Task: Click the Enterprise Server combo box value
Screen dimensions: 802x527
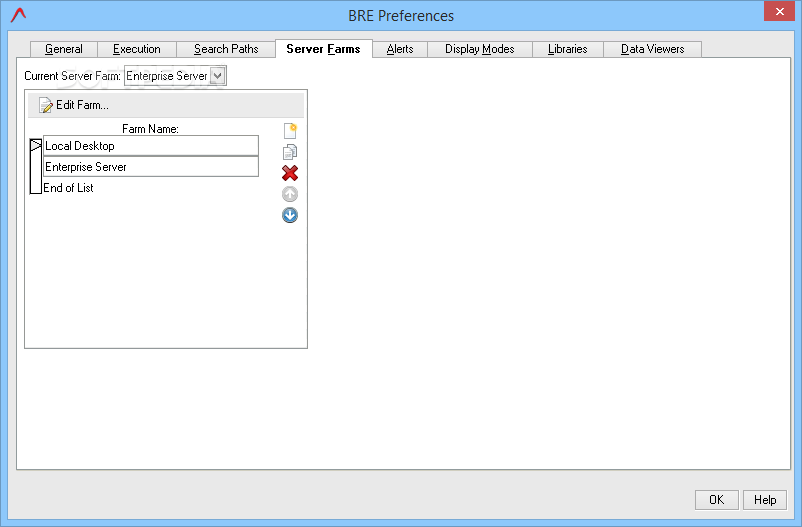Action: tap(167, 76)
